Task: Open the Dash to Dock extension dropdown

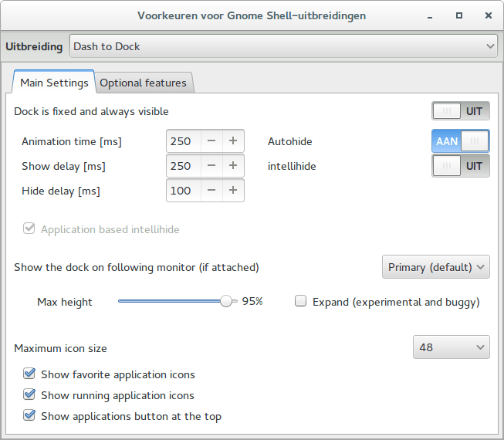Action: [x=283, y=46]
